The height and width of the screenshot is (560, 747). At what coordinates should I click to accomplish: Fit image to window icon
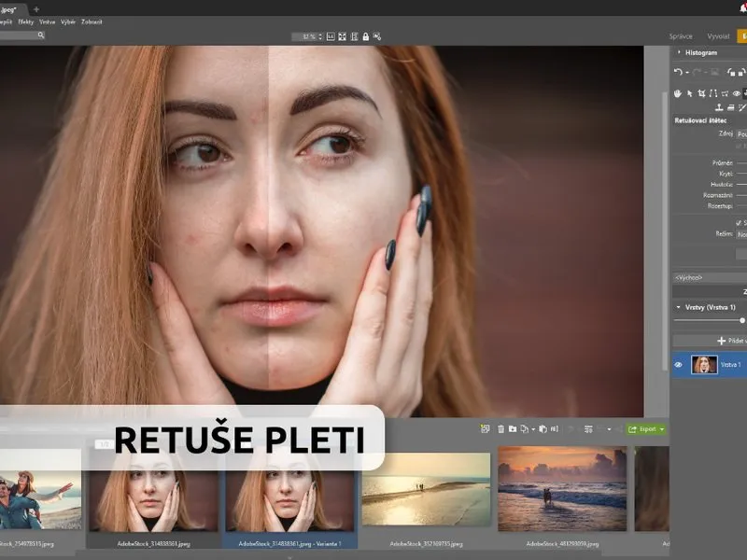coord(342,36)
